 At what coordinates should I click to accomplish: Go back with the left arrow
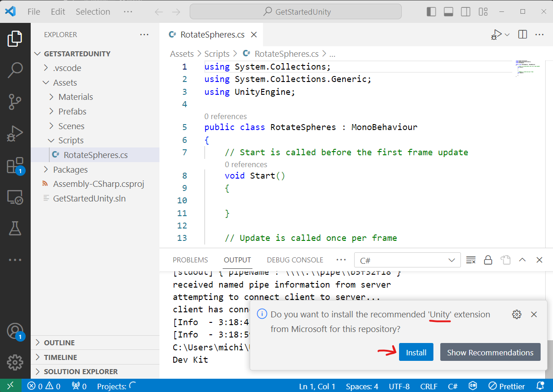(x=159, y=12)
